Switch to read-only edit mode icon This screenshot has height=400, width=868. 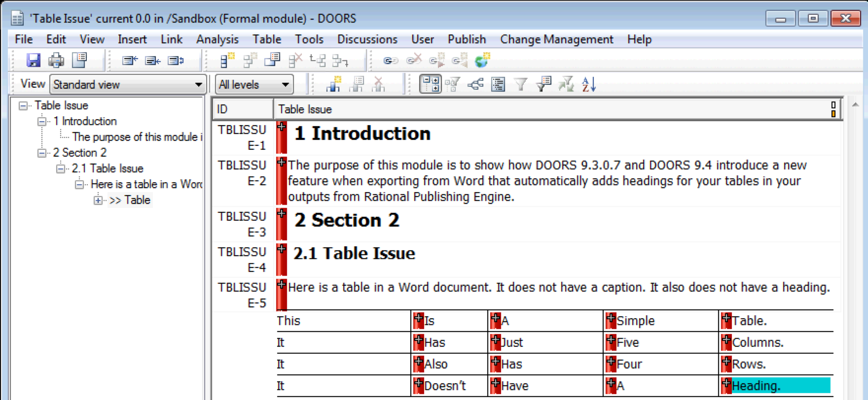[x=130, y=61]
